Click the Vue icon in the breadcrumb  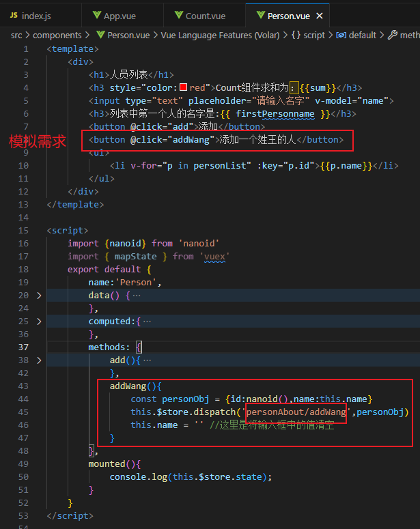coord(100,35)
